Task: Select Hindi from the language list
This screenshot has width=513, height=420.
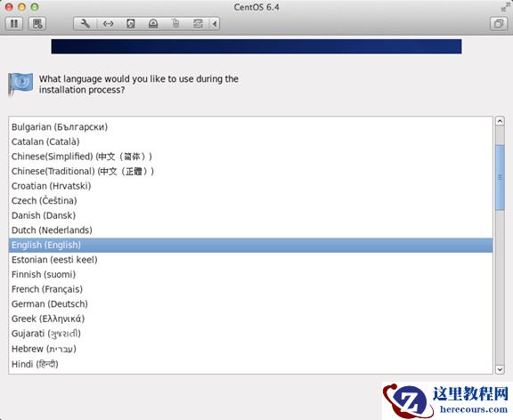Action: [x=250, y=364]
